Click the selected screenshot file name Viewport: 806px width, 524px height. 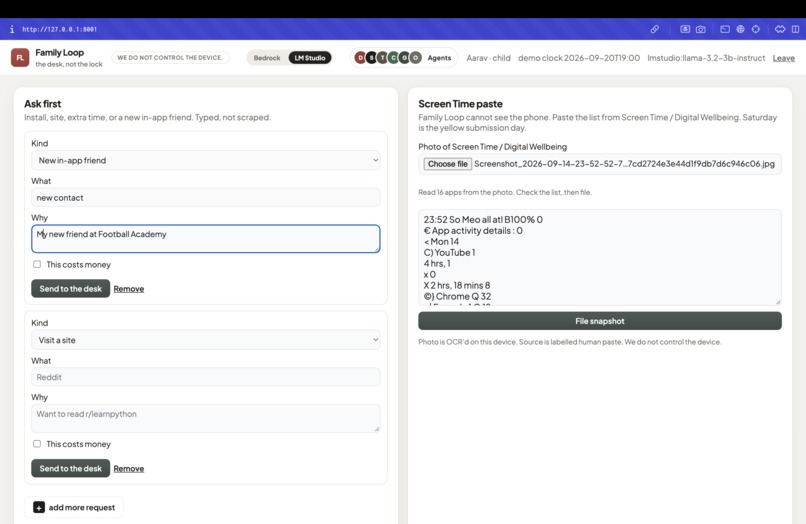[624, 164]
